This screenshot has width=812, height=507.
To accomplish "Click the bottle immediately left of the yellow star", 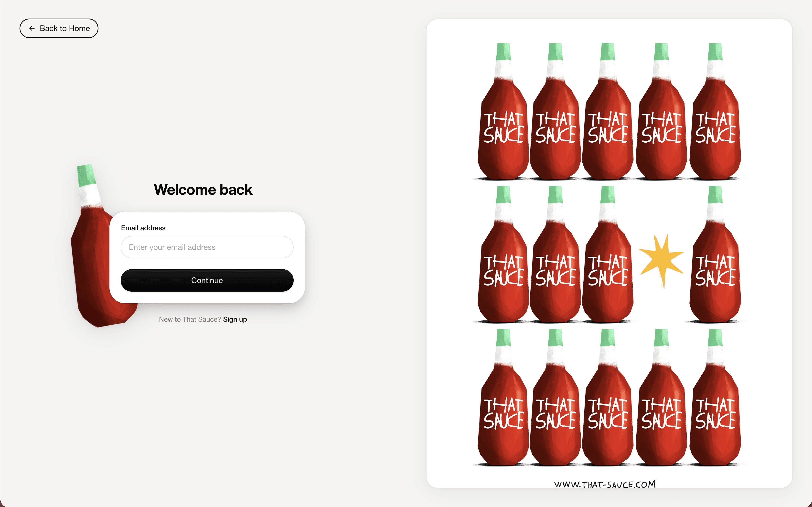I will [607, 254].
